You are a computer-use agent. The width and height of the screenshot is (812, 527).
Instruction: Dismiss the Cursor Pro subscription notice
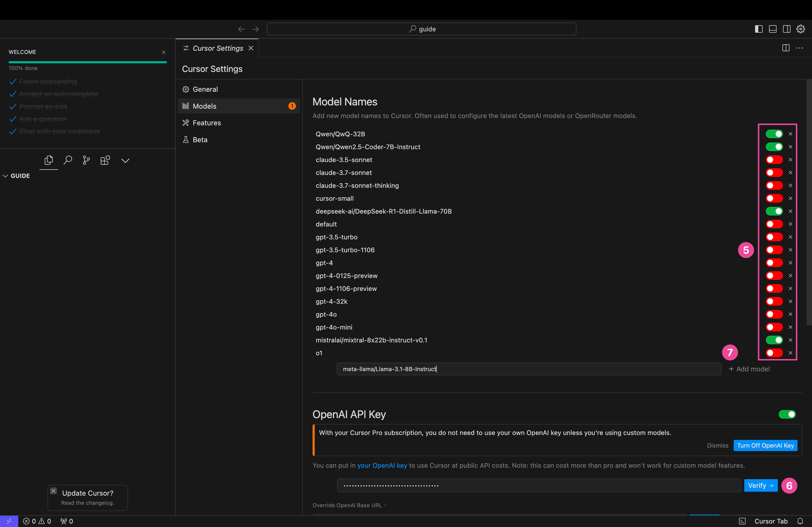pos(717,446)
